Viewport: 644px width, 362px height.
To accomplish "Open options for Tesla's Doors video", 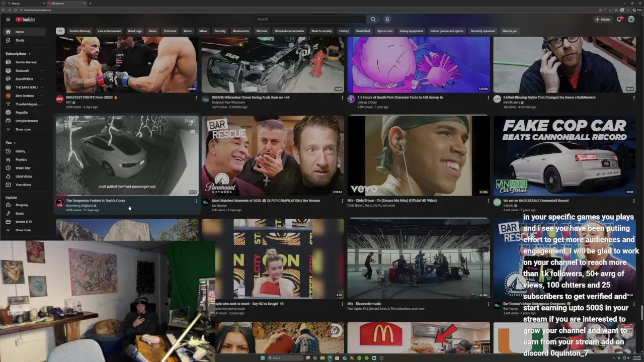I will tap(197, 201).
